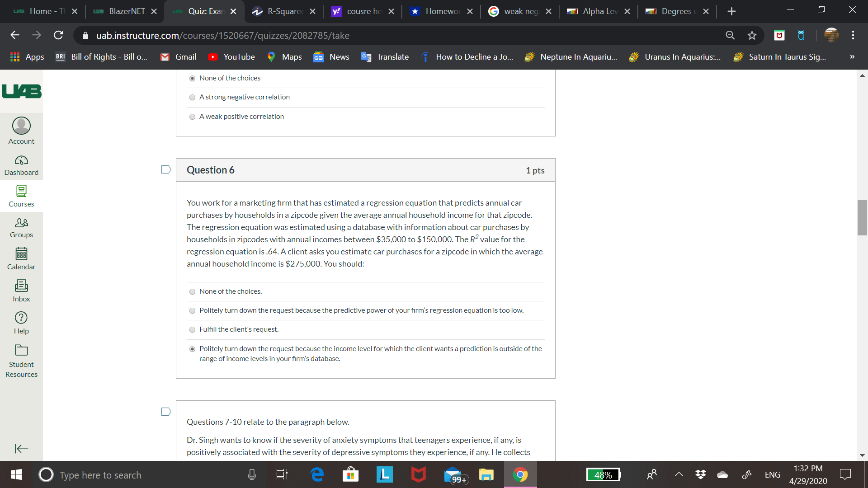Flag Question 6 using its marker
Screen dimensions: 868x488
coord(166,169)
